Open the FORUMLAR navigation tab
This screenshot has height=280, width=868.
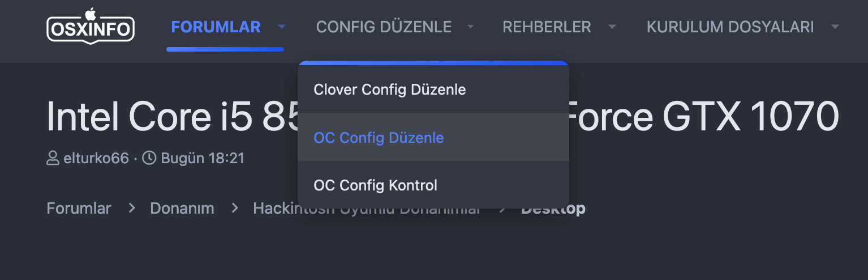tap(216, 27)
